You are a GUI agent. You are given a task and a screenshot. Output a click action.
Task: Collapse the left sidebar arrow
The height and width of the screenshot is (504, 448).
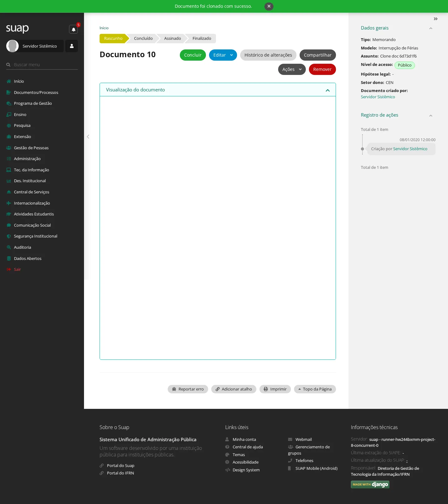pos(88,136)
